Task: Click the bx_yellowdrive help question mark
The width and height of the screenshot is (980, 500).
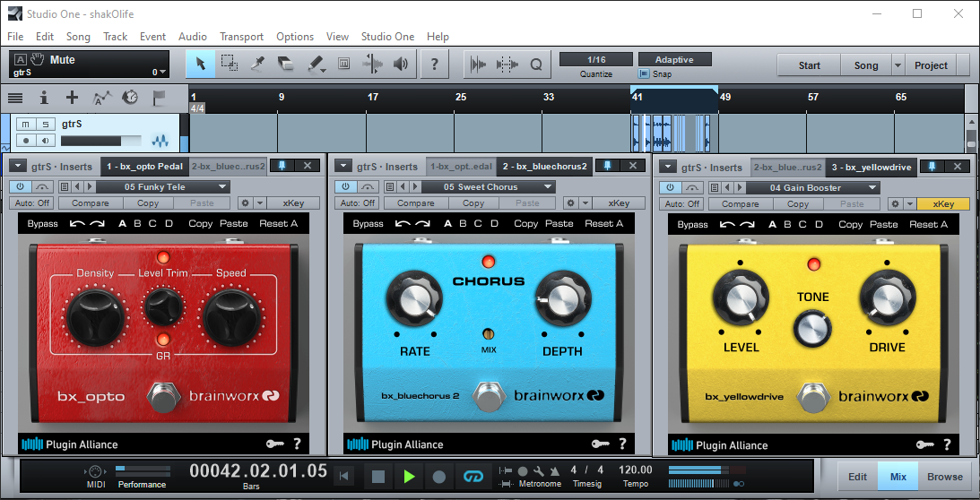Action: tap(948, 444)
